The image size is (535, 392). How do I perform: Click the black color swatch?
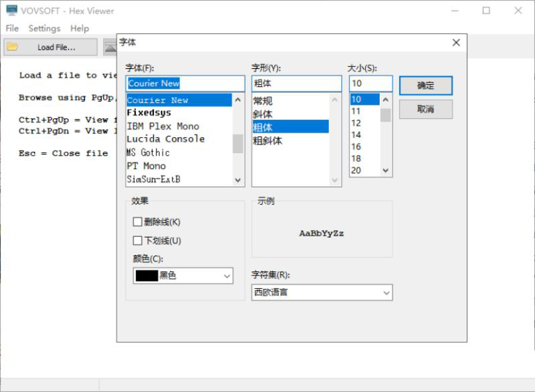click(x=146, y=276)
